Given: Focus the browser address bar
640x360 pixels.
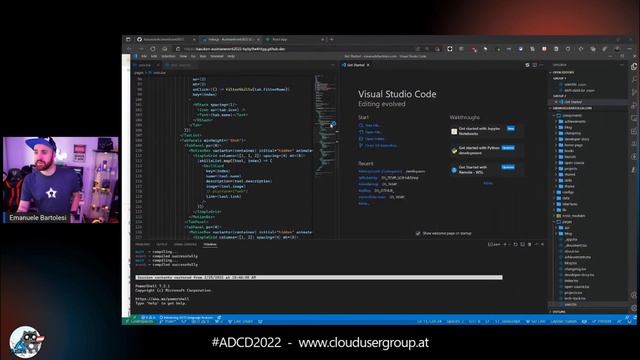Looking at the screenshot, I should 294,49.
